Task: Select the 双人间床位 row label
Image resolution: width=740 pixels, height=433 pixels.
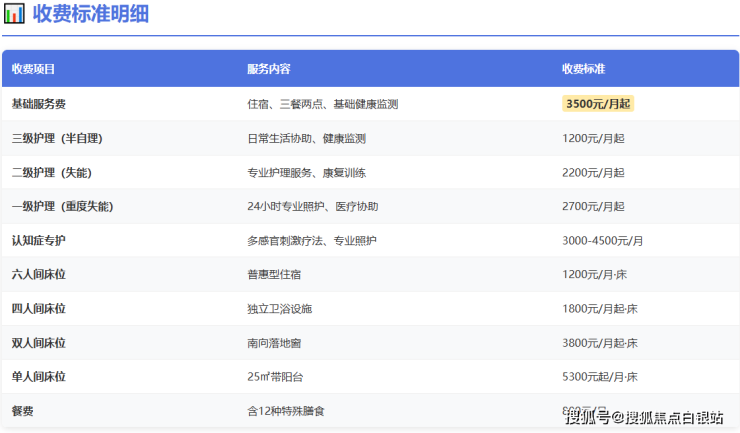Action: 39,343
